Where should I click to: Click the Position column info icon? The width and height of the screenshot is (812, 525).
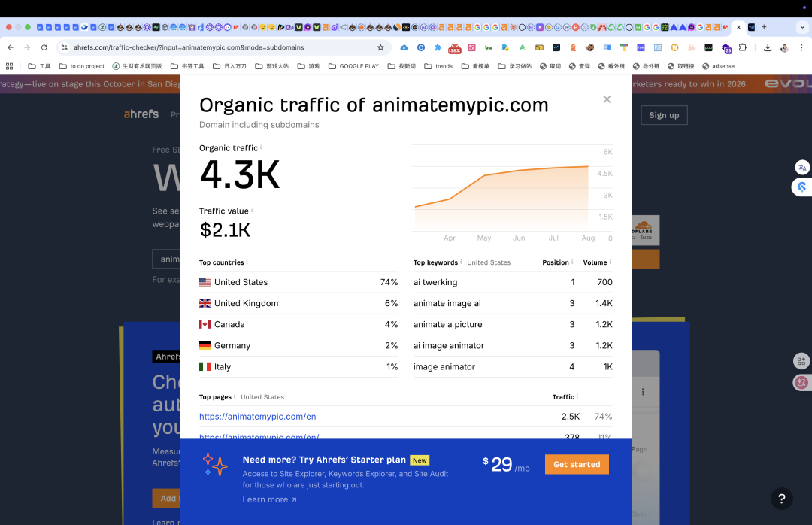click(572, 262)
